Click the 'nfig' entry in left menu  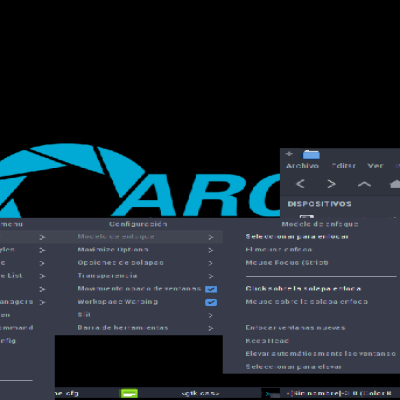tap(8, 341)
